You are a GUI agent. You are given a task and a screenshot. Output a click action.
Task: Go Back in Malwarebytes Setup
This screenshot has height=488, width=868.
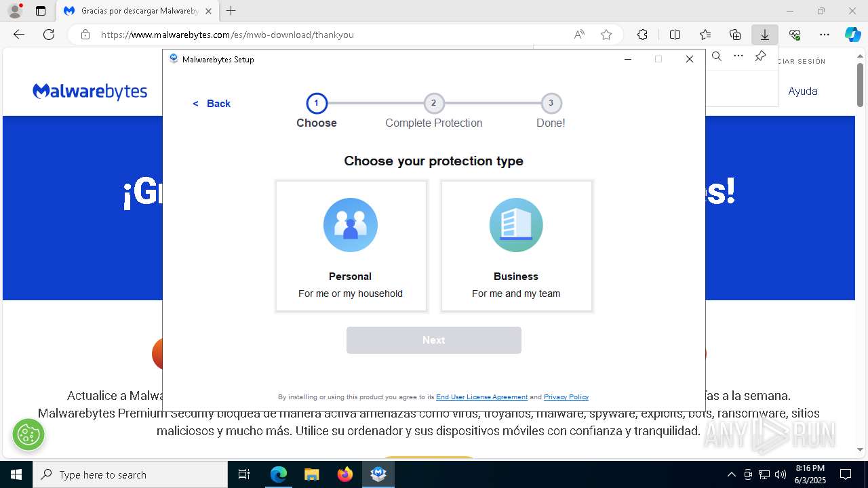coord(212,104)
